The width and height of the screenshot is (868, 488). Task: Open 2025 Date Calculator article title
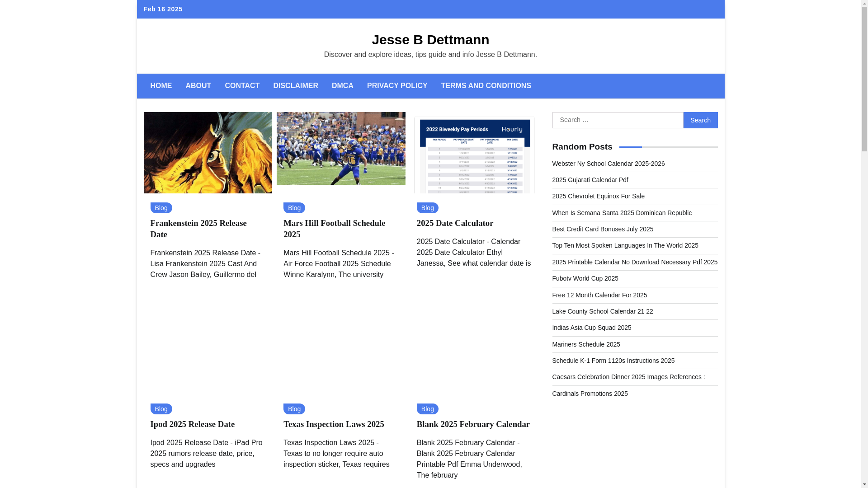point(455,223)
